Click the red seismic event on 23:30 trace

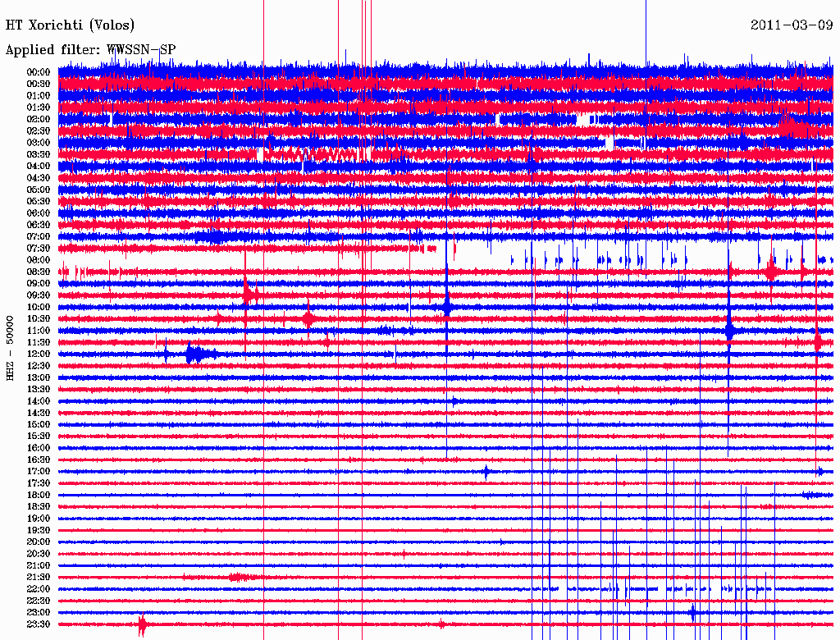142,624
